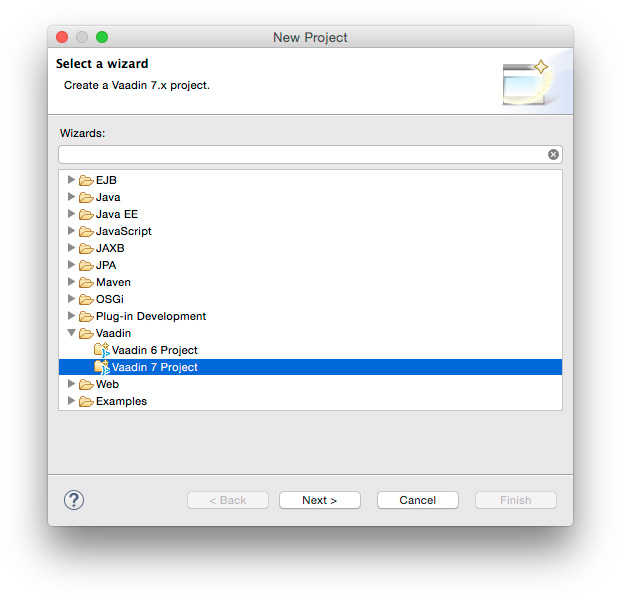Expand the Web category arrow
Viewport: 621px width, 600px height.
point(71,383)
